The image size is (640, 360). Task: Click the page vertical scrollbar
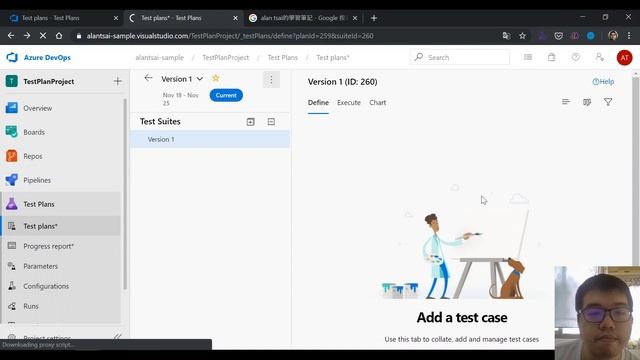(x=636, y=171)
